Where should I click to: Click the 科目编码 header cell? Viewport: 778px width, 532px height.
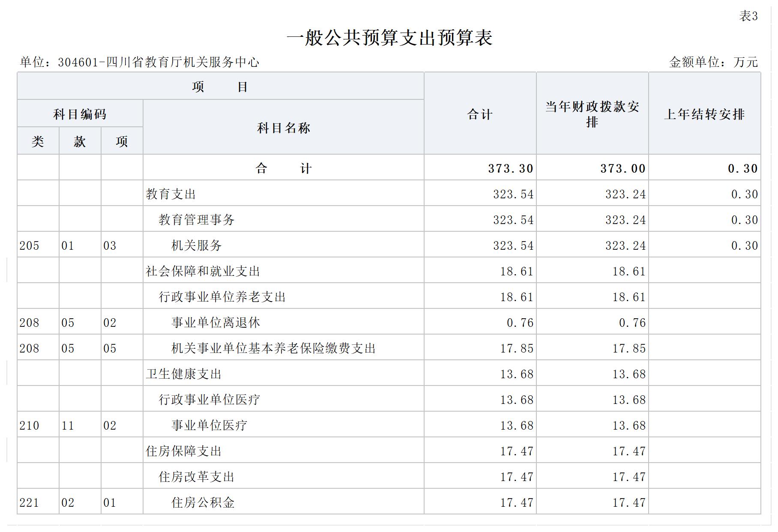(80, 114)
